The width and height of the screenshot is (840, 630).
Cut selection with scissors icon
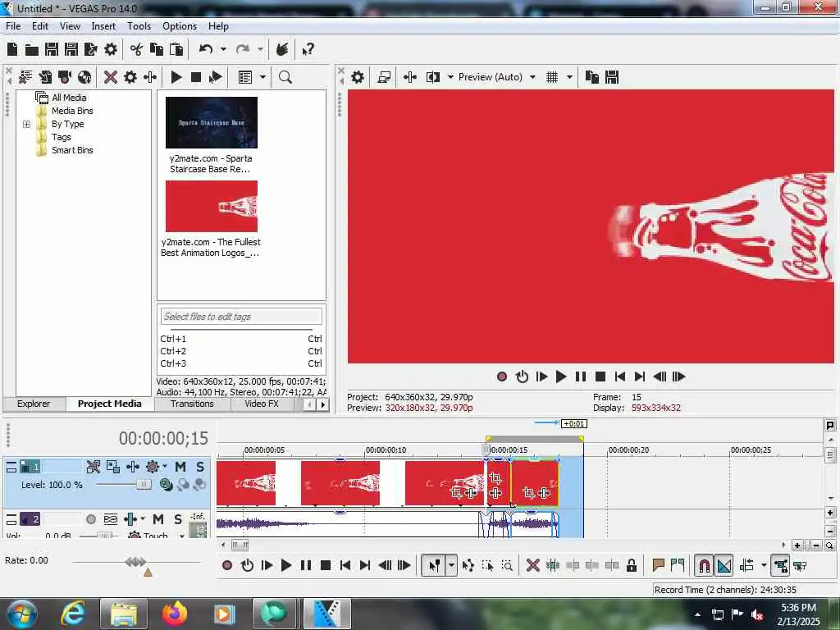pyautogui.click(x=137, y=50)
